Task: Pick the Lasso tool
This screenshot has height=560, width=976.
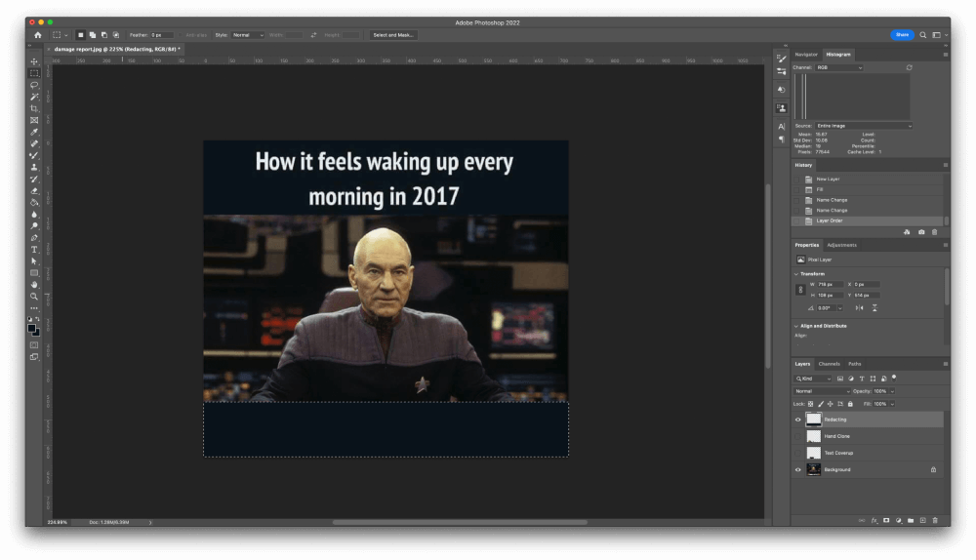Action: [34, 85]
